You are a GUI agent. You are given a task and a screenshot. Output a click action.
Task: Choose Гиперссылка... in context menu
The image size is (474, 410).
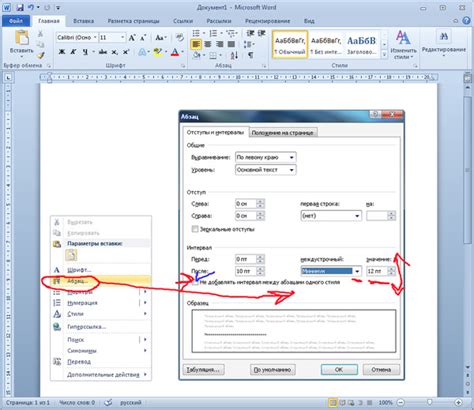pyautogui.click(x=101, y=327)
